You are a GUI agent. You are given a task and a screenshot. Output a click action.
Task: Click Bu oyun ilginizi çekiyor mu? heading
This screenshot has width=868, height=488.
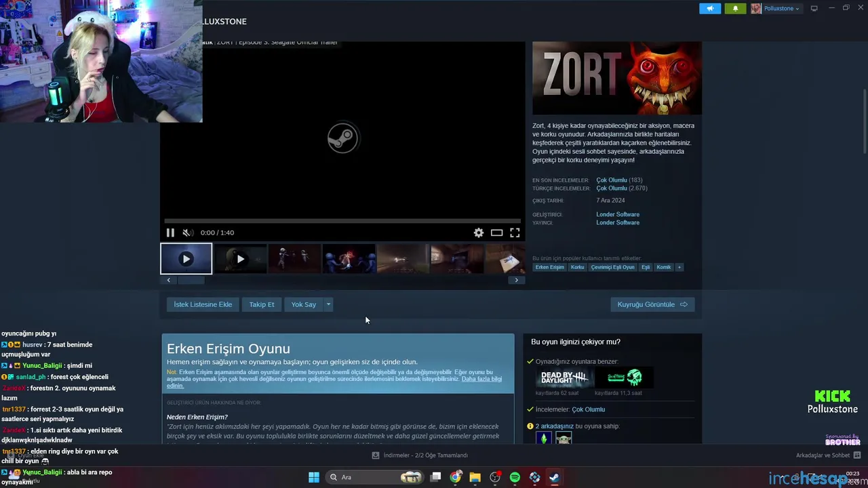[576, 342]
